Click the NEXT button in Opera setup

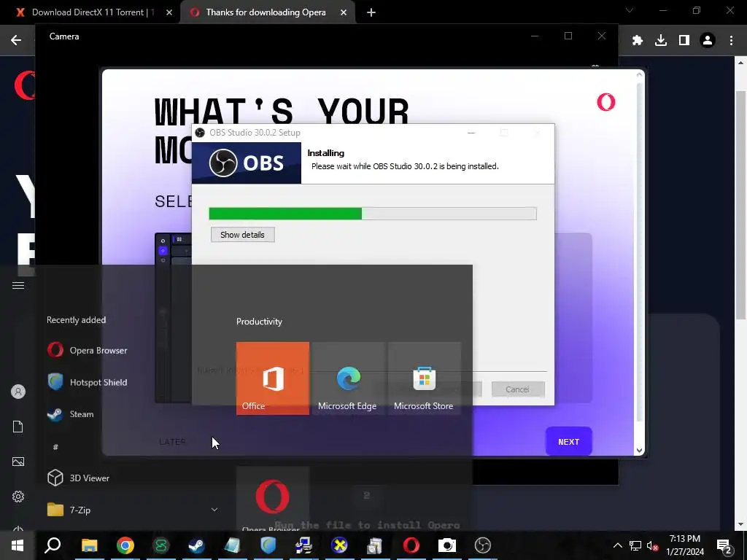pos(569,442)
